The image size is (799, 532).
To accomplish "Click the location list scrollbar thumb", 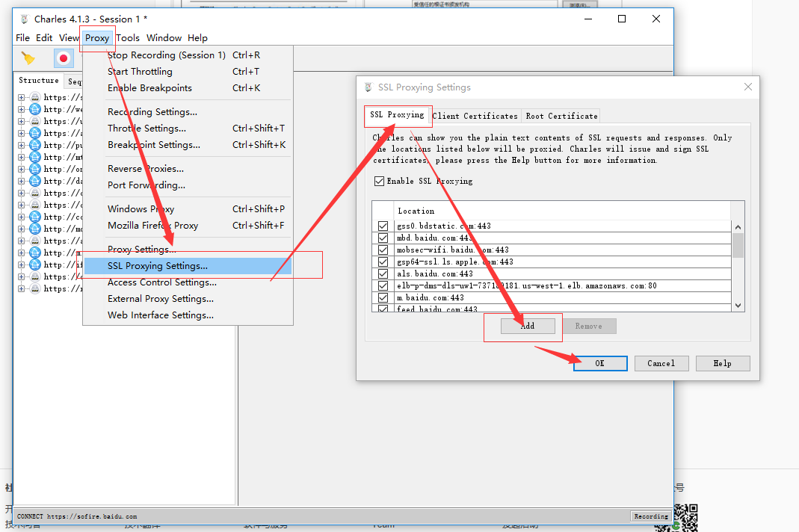I will point(738,245).
